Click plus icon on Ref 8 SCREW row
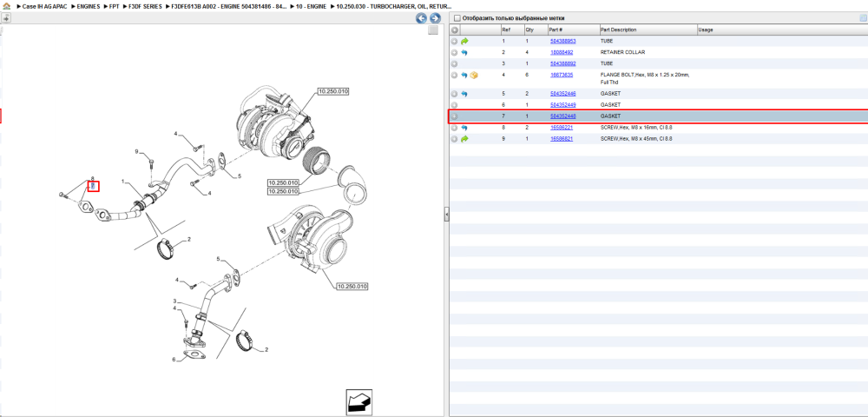Viewport: 868px width, 417px height. click(x=455, y=128)
